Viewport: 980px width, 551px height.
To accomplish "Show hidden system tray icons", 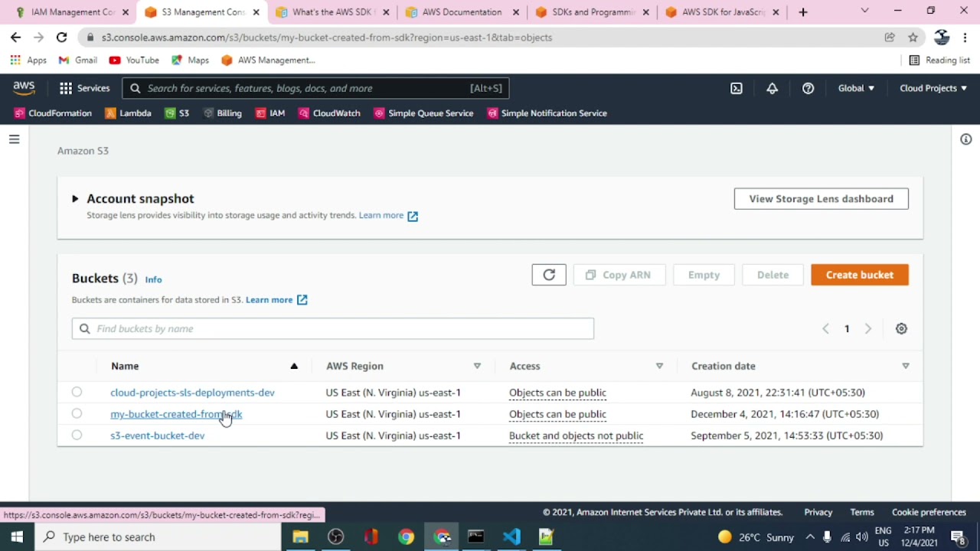I will pyautogui.click(x=810, y=536).
